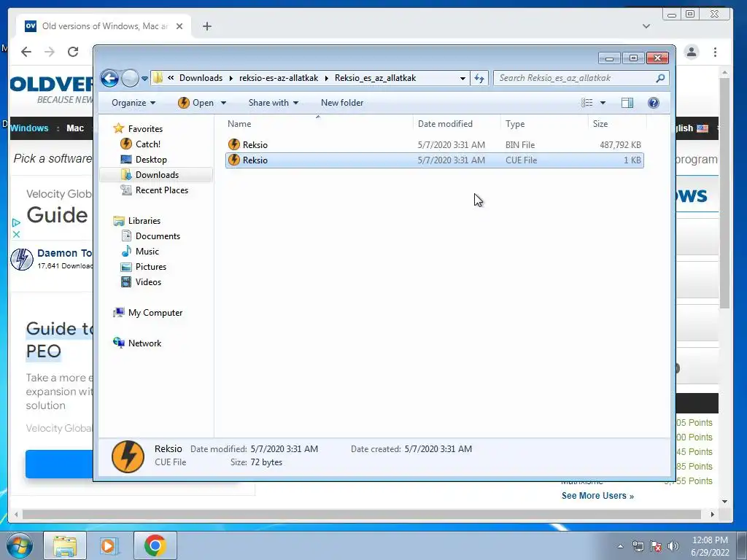Expand the Open button dropdown arrow
The image size is (747, 560).
223,103
